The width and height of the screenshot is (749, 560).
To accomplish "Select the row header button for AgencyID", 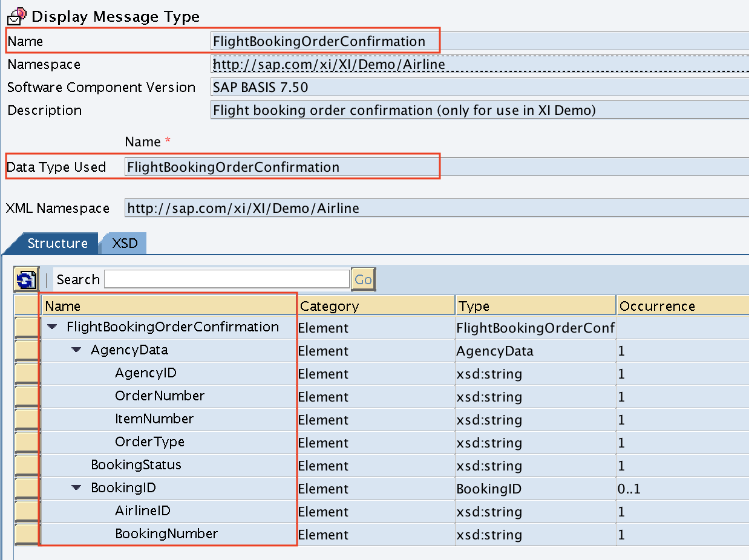I will point(27,374).
